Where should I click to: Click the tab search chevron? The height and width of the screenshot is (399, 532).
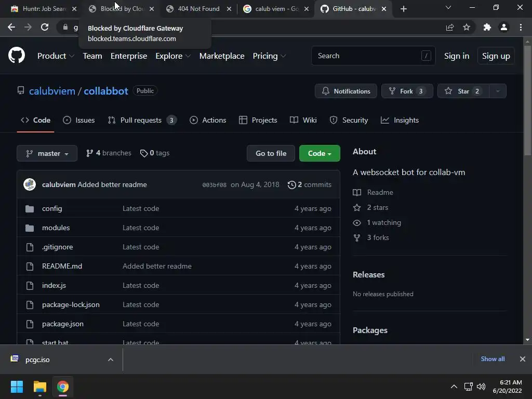(448, 7)
